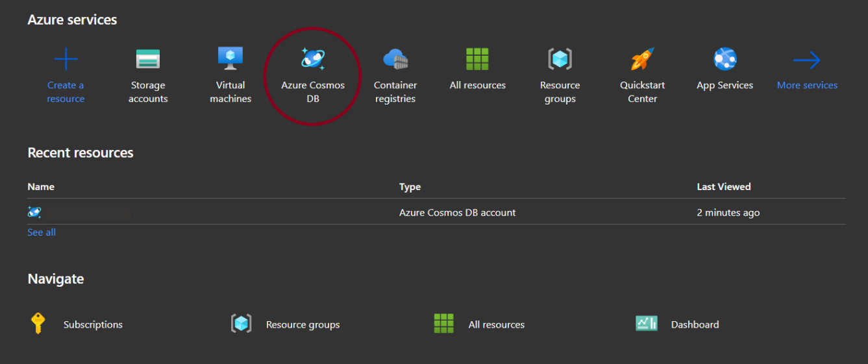Open Storage accounts service
Screen dimensions: 868x364
click(148, 60)
